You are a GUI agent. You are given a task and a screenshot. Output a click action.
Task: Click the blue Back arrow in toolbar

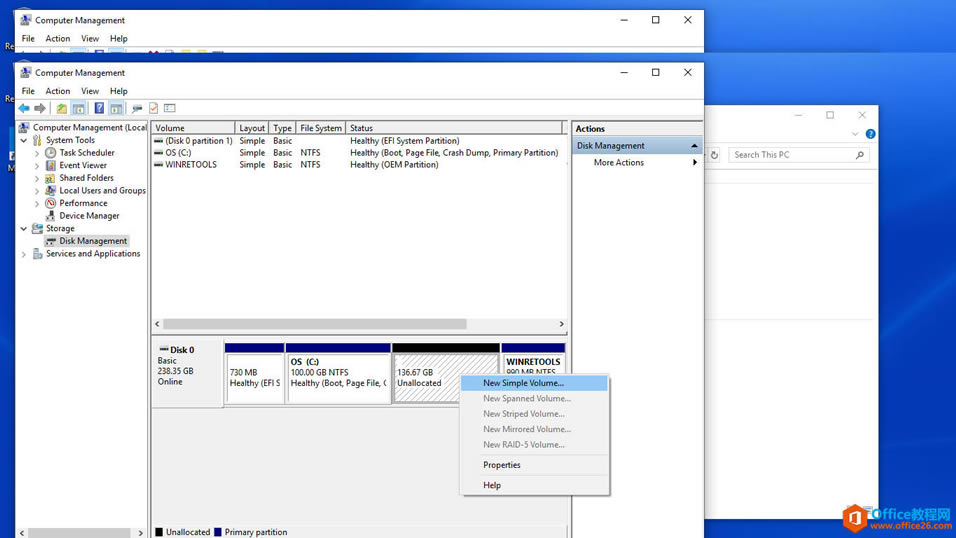[24, 108]
